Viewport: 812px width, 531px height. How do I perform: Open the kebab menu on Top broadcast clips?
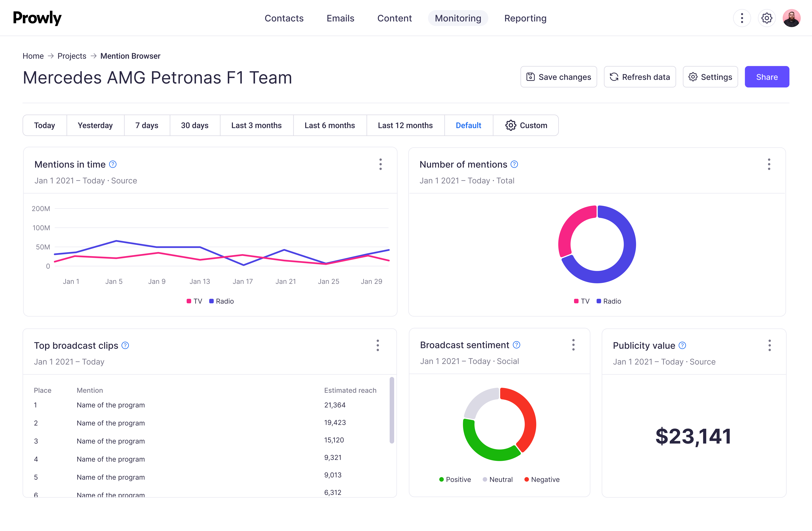click(x=378, y=345)
